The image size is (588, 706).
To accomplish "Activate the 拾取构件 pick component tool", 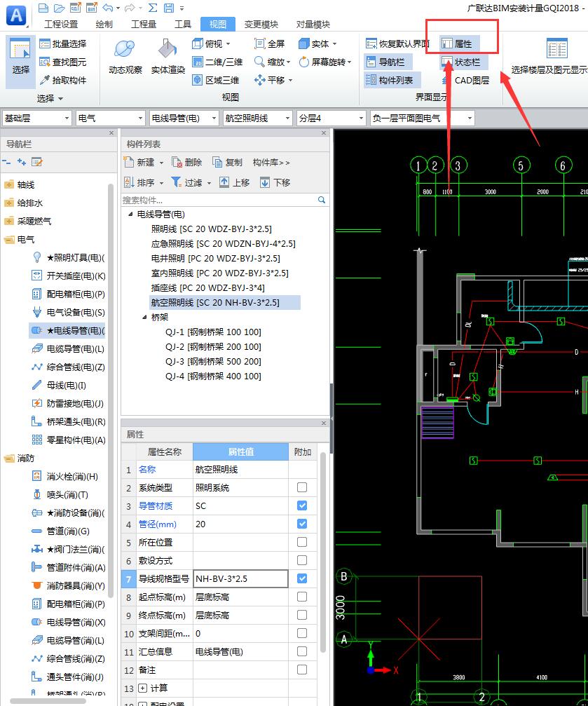I will [62, 80].
